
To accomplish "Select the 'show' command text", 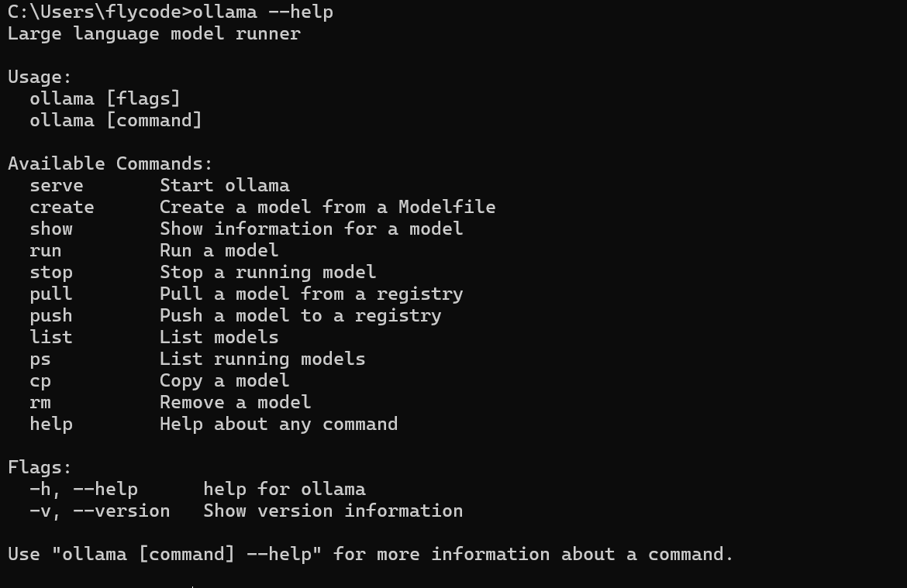I will [x=51, y=229].
